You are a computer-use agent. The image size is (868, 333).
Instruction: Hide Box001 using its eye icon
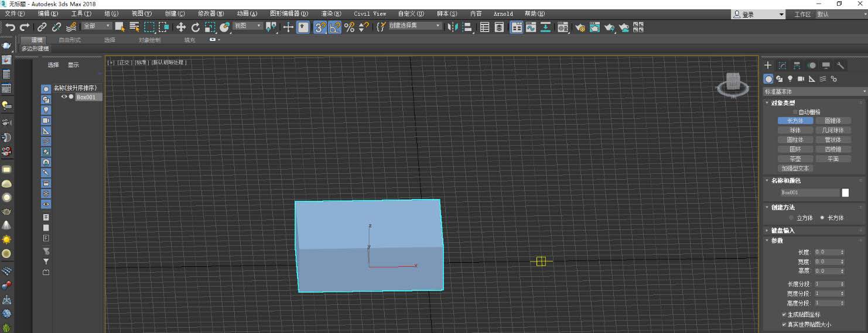(x=64, y=97)
